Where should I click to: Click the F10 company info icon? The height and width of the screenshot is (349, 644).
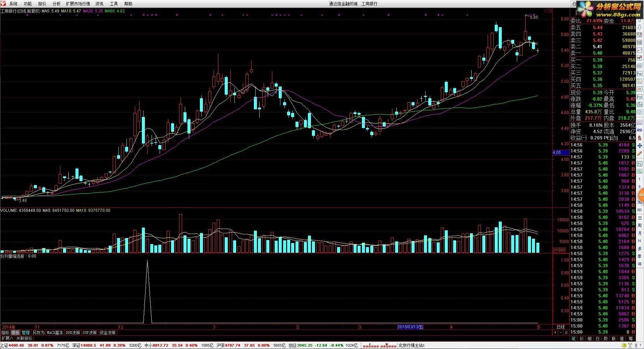coord(640,73)
